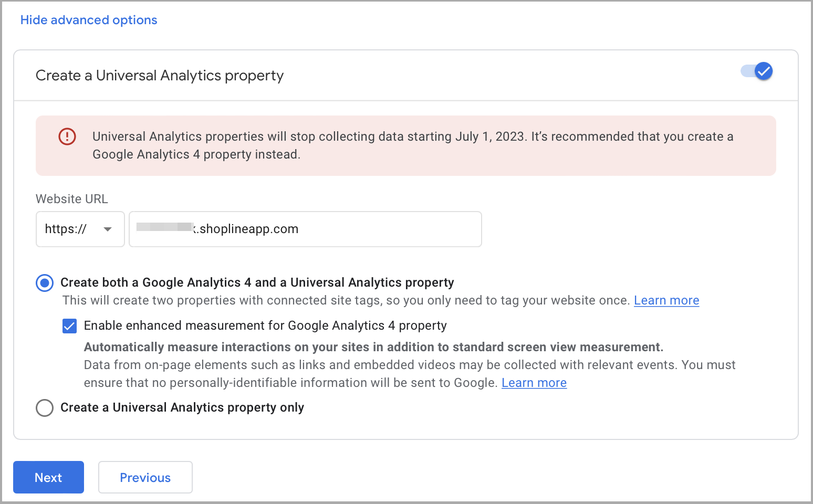Click the Create a Universal Analytics property heading

[x=160, y=76]
